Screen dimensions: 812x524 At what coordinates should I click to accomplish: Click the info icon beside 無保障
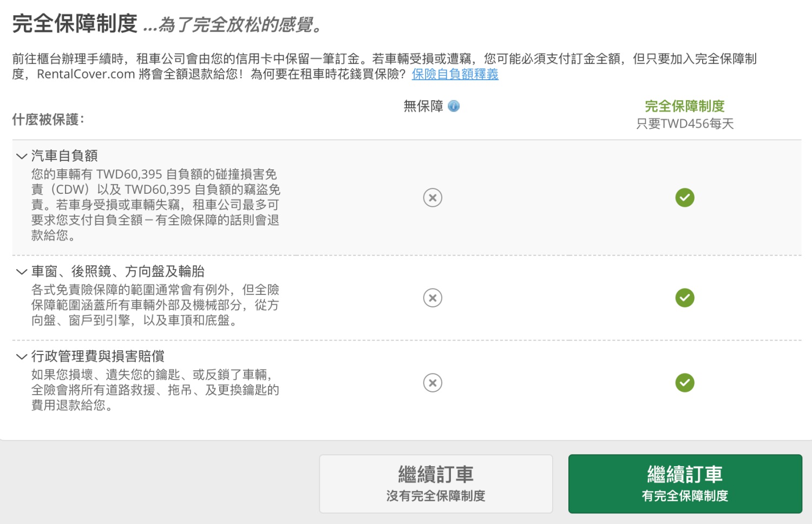454,106
